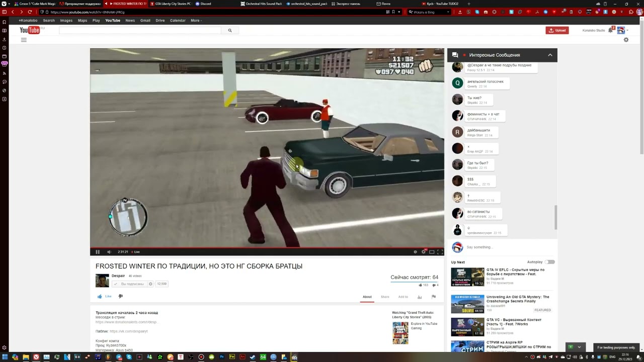Viewport: 644px width, 362px height.
Task: Open File Explorer from the taskbar
Action: tap(26, 357)
